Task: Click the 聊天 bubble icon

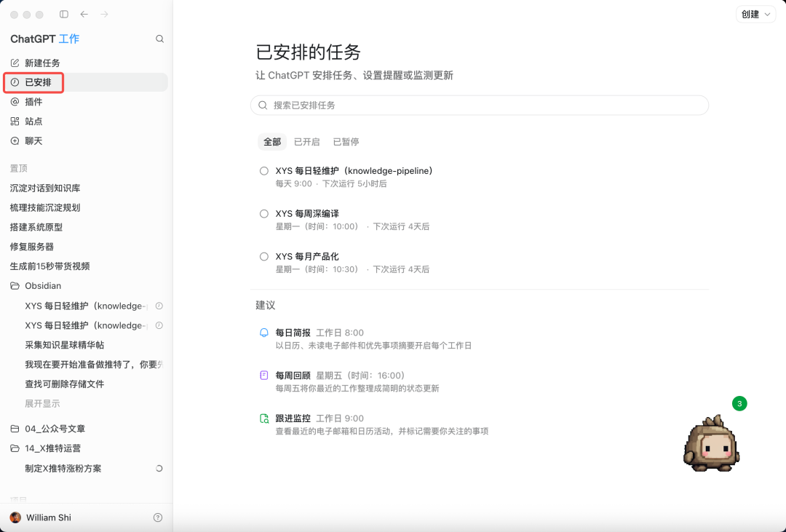Action: click(x=15, y=141)
